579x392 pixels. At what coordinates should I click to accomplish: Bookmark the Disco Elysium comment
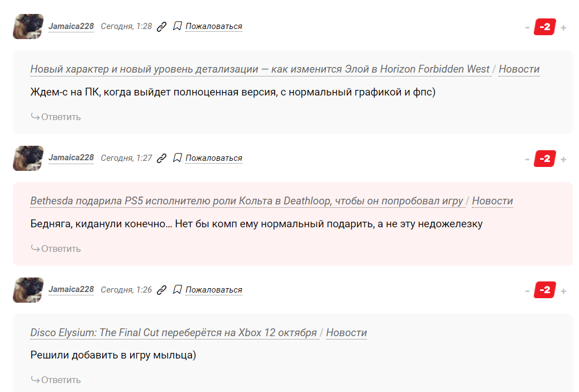(177, 290)
